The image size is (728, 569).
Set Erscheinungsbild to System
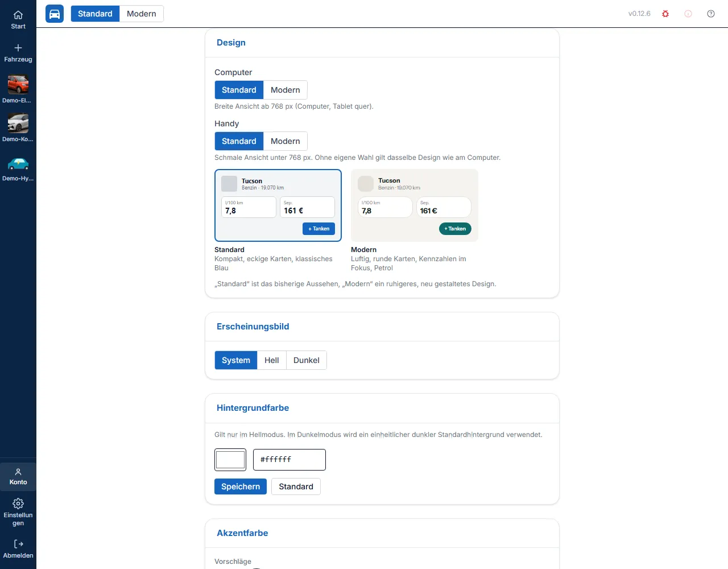coord(236,360)
